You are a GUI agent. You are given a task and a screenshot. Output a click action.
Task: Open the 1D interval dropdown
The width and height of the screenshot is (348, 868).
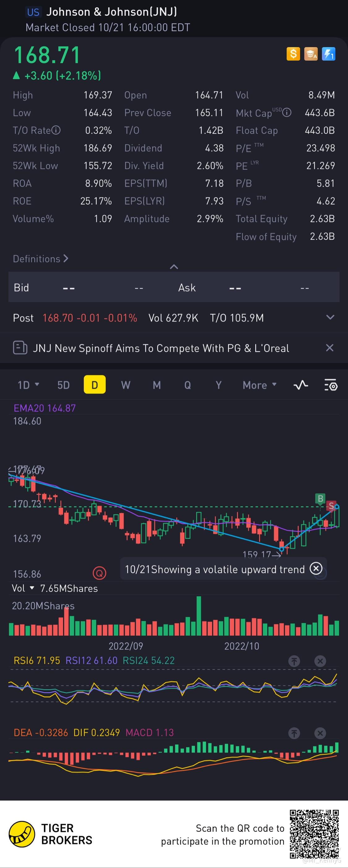[28, 385]
